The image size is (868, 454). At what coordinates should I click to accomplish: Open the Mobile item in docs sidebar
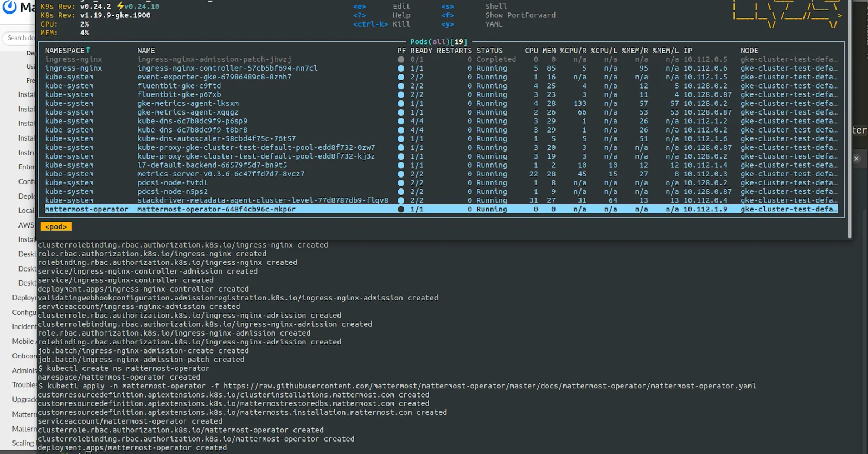coord(23,341)
